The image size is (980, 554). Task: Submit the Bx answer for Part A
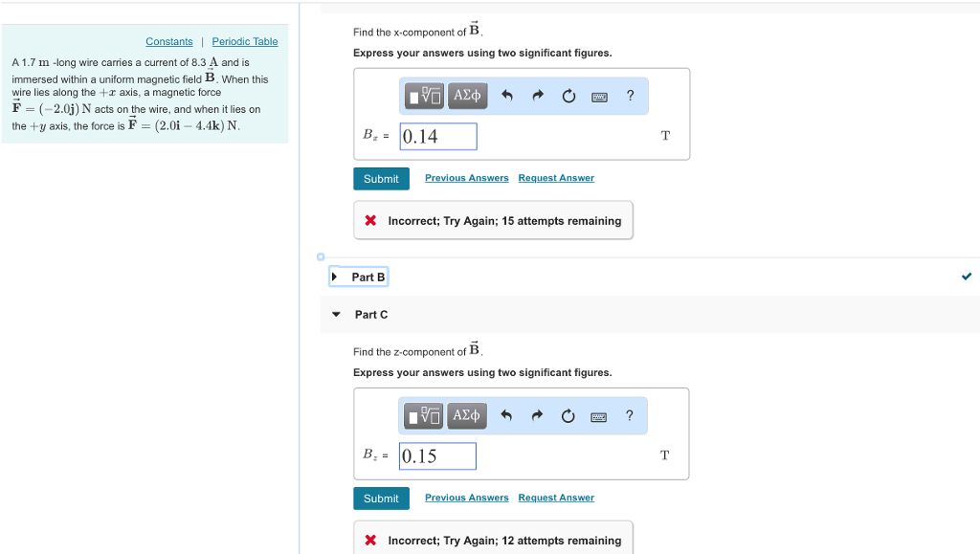(x=381, y=178)
